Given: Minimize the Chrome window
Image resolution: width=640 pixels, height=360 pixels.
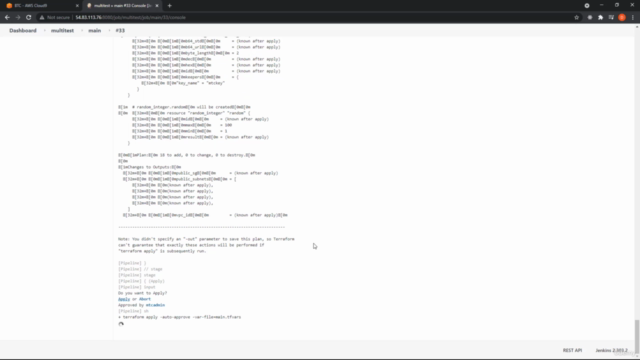Looking at the screenshot, I should 602,5.
